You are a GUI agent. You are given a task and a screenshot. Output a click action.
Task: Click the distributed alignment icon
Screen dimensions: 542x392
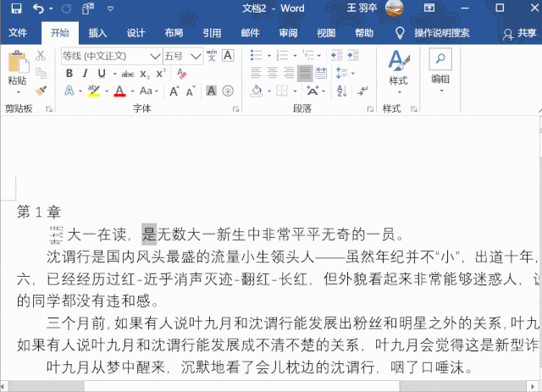[321, 73]
